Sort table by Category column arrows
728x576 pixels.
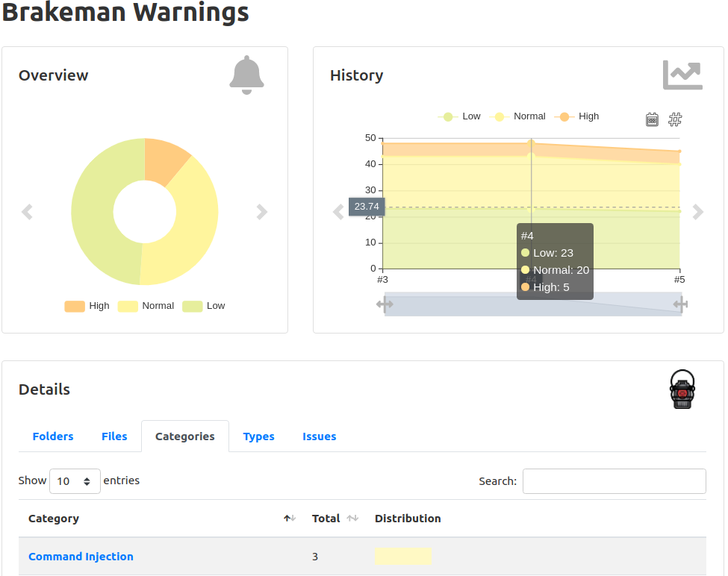click(x=290, y=519)
